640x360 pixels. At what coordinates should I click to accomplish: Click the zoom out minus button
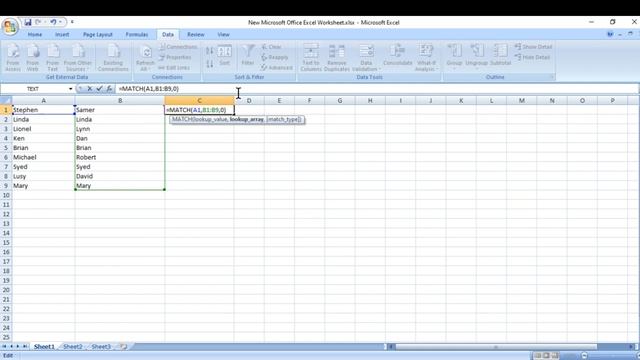[x=584, y=356]
